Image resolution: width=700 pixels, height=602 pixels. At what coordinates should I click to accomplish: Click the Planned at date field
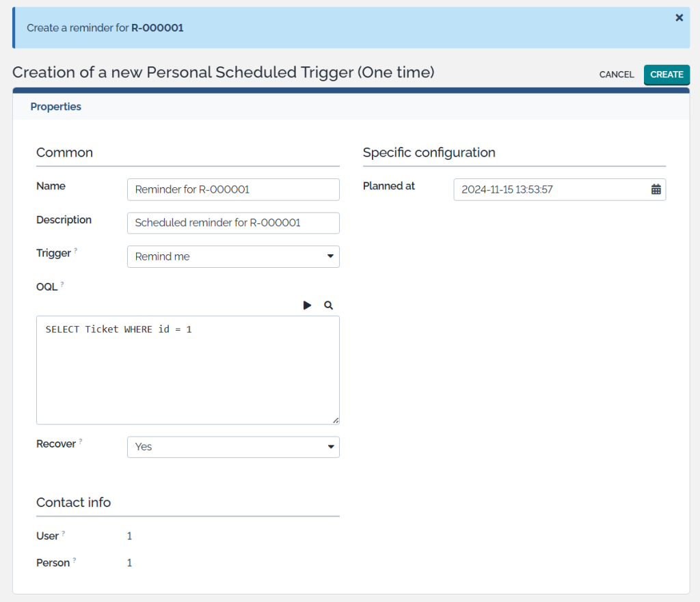coord(550,190)
